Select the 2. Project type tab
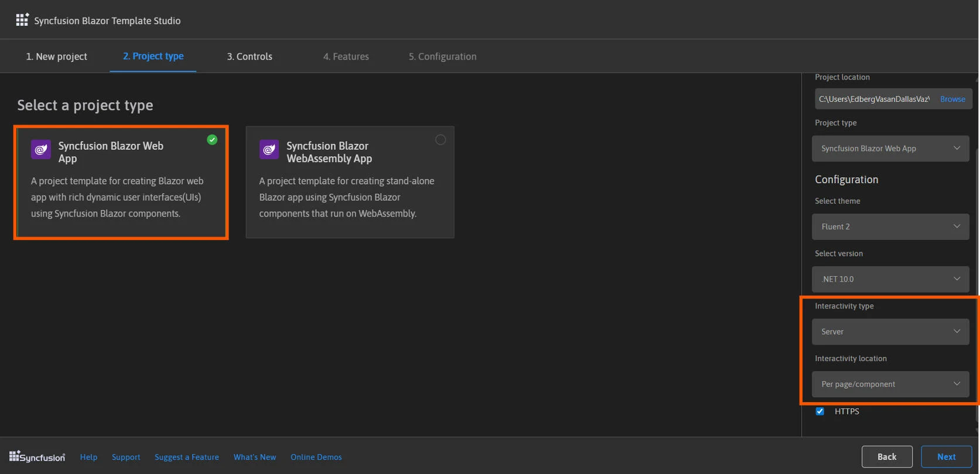 point(153,56)
